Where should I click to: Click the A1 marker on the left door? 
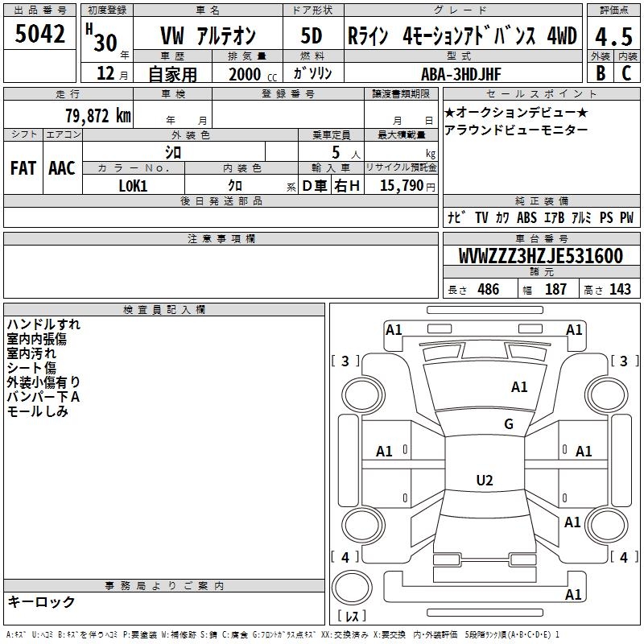point(385,452)
